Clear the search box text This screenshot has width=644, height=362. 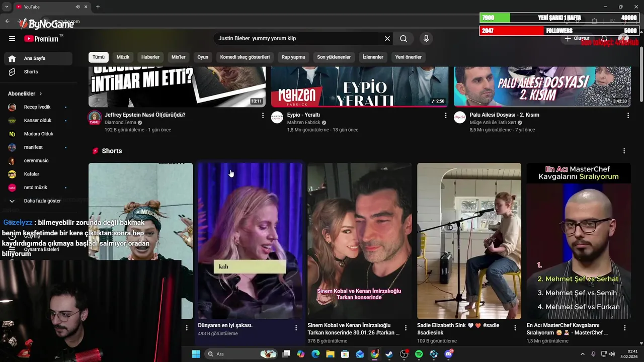(x=387, y=39)
